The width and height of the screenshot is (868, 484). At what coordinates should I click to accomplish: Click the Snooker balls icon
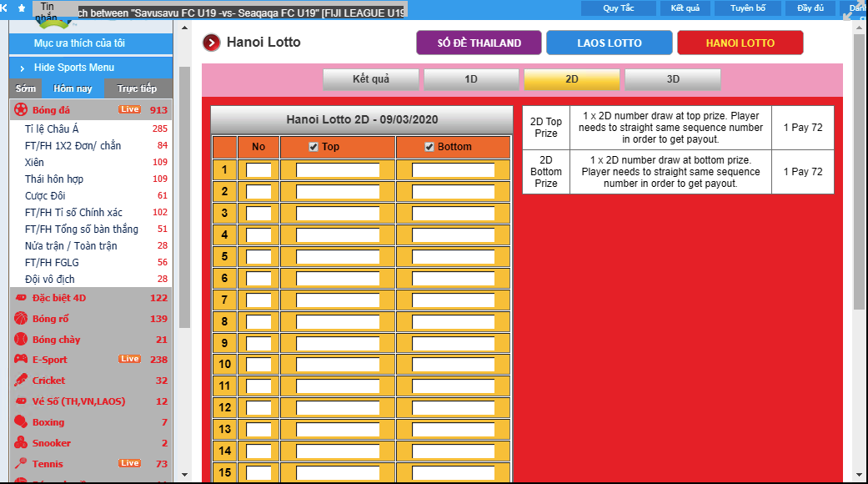click(21, 443)
